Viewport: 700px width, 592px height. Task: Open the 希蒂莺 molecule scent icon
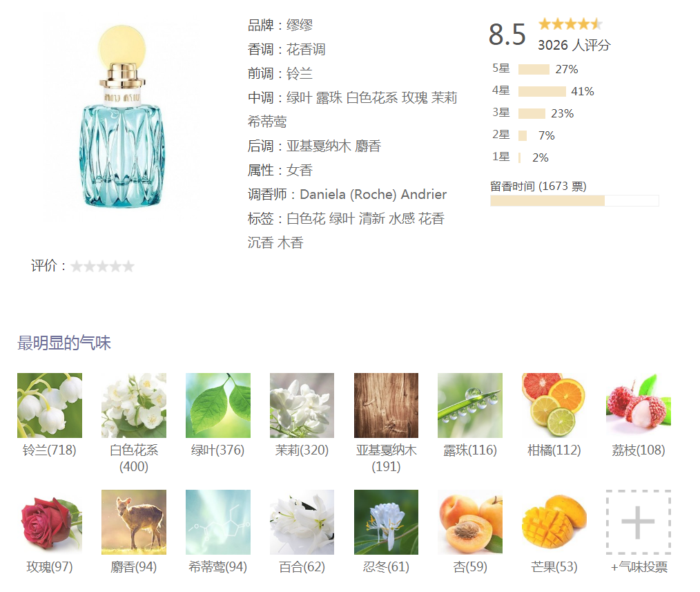pyautogui.click(x=218, y=522)
